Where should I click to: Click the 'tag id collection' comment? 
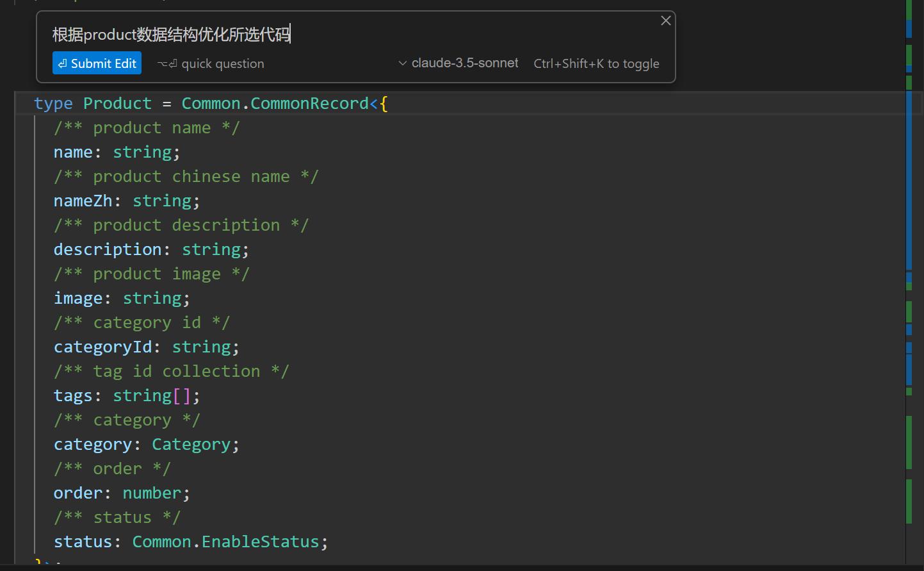172,371
